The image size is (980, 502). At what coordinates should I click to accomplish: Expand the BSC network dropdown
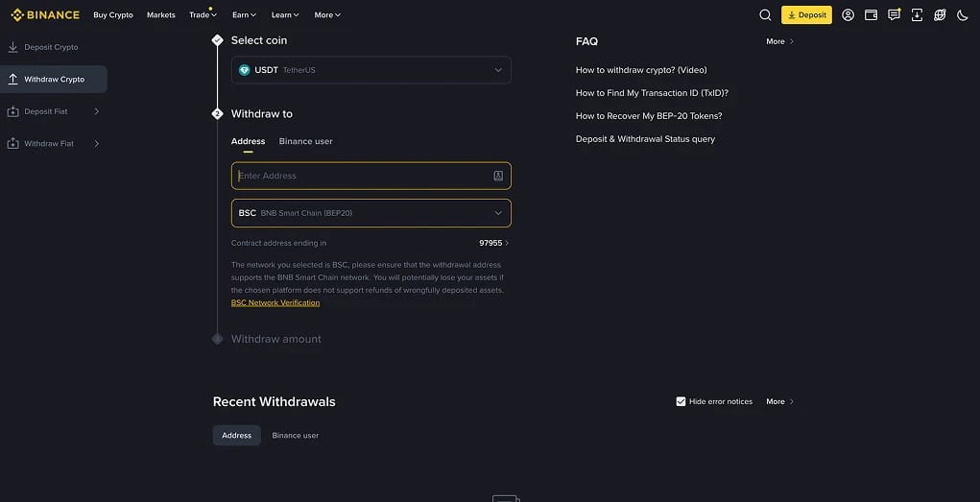tap(371, 213)
